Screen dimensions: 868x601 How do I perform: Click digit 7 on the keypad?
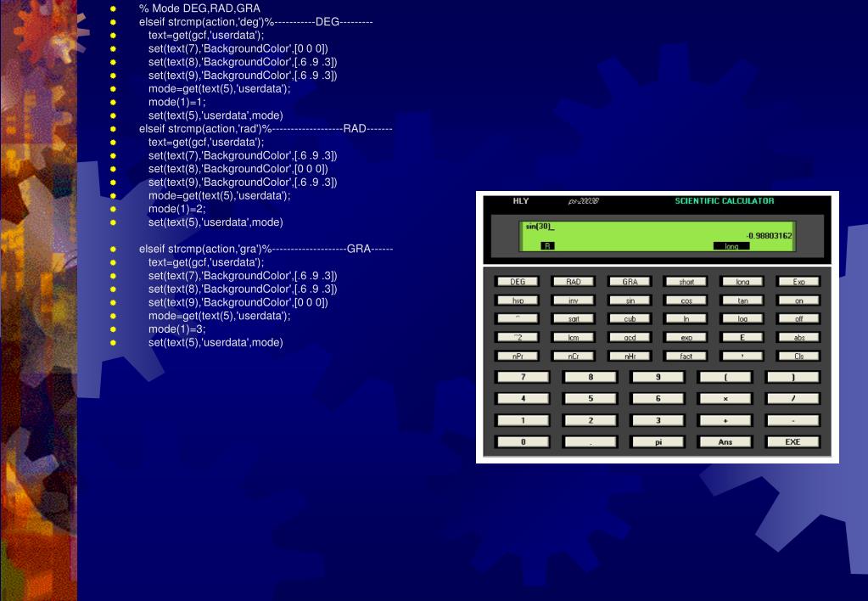click(x=524, y=377)
